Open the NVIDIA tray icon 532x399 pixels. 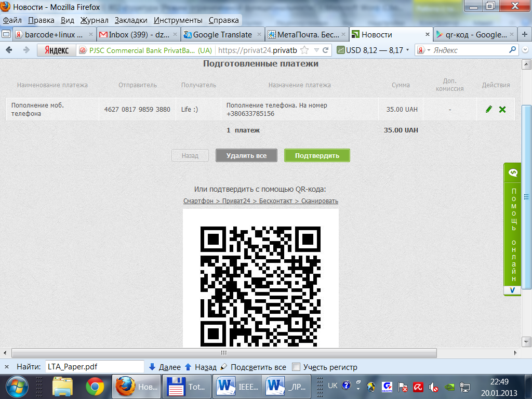click(449, 387)
